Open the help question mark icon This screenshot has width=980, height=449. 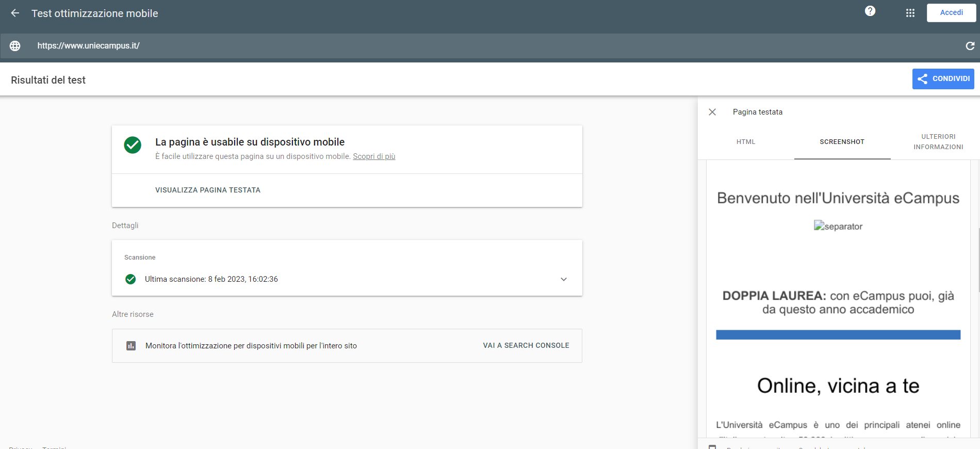tap(870, 11)
